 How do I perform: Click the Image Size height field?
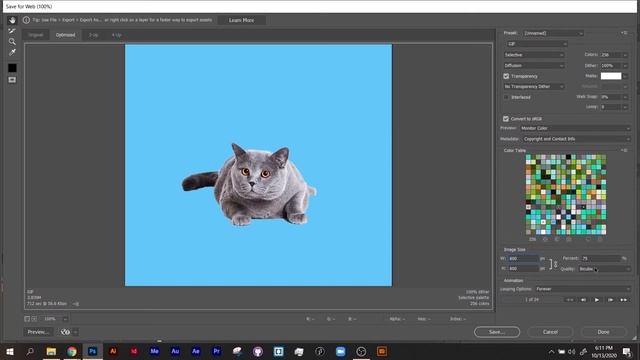pos(523,269)
